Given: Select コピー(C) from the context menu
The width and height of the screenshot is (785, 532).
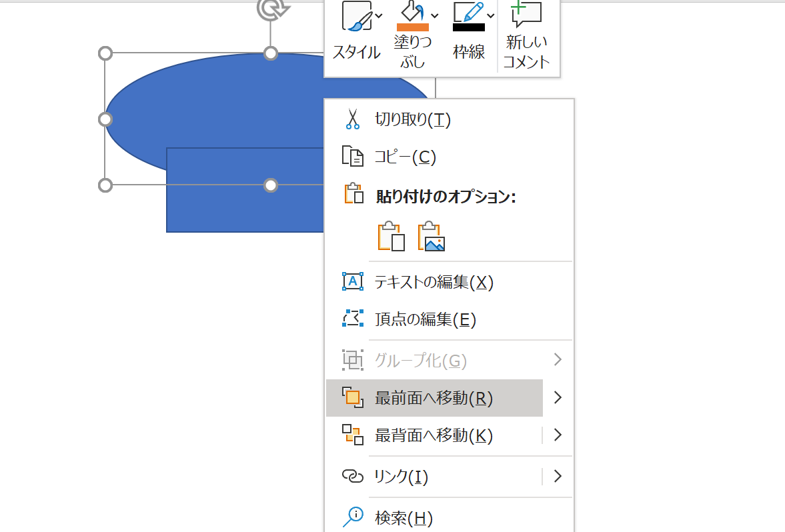Looking at the screenshot, I should [450, 157].
